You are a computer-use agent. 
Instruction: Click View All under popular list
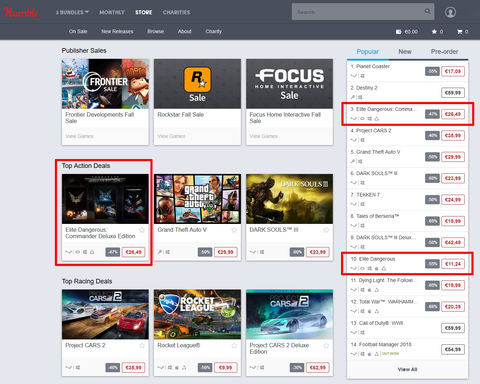[407, 369]
